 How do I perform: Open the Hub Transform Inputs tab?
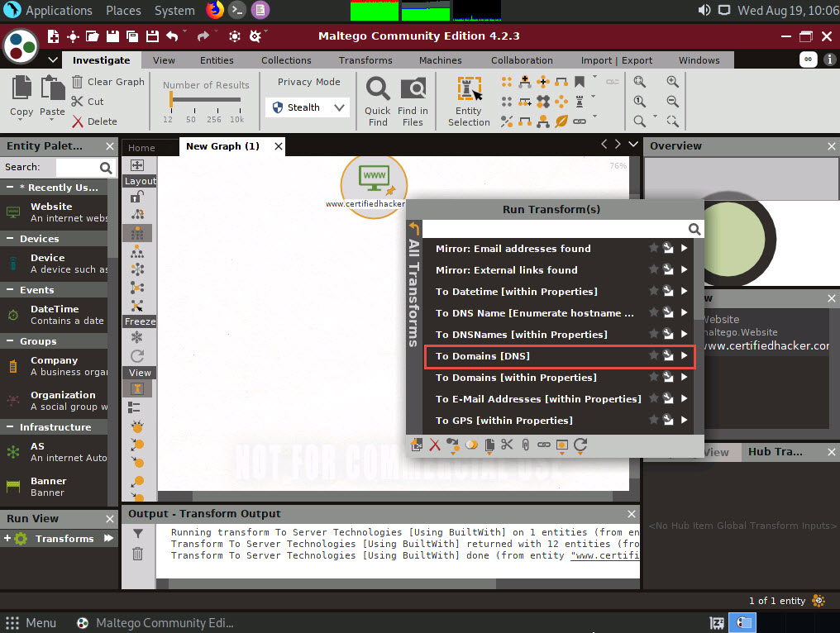(x=776, y=451)
